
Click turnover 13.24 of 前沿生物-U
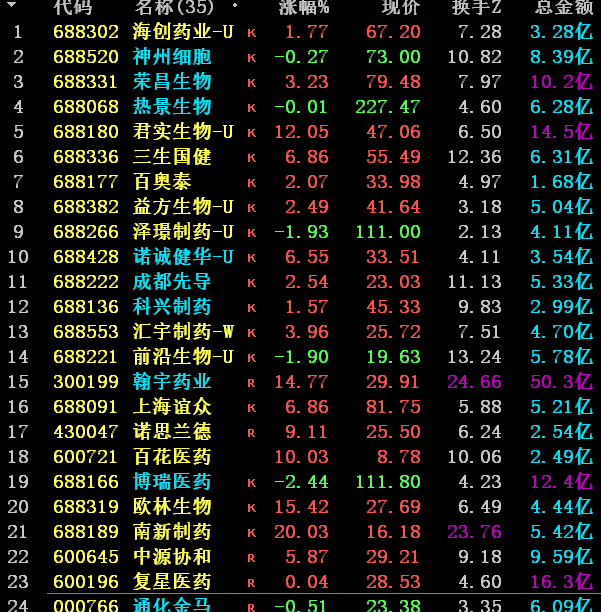pyautogui.click(x=475, y=357)
